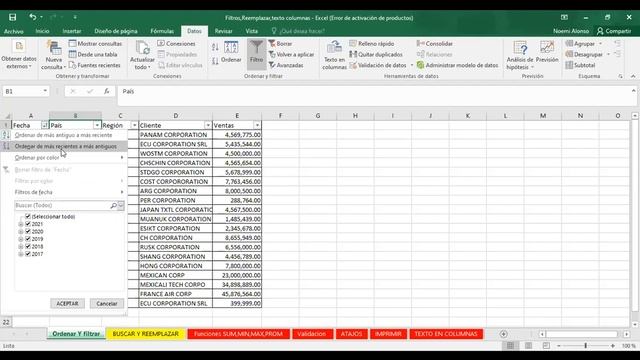The image size is (640, 360).
Task: Open Avanzadas filter options
Action: click(x=286, y=65)
